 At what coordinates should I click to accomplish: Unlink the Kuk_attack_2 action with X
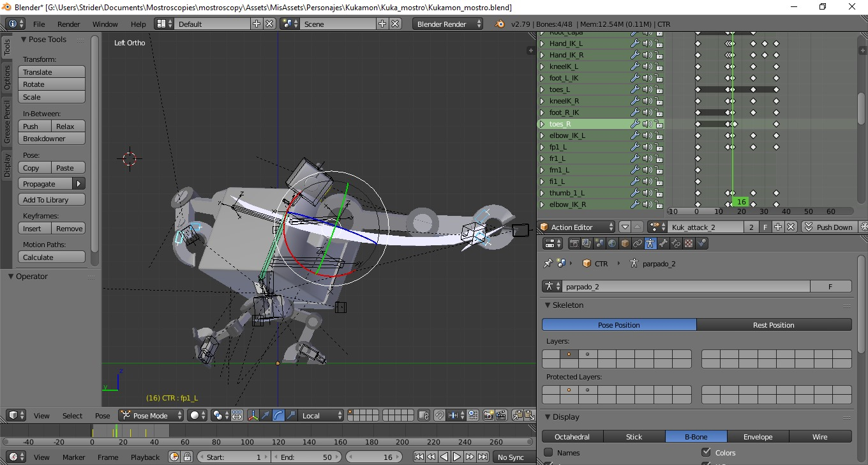[791, 227]
